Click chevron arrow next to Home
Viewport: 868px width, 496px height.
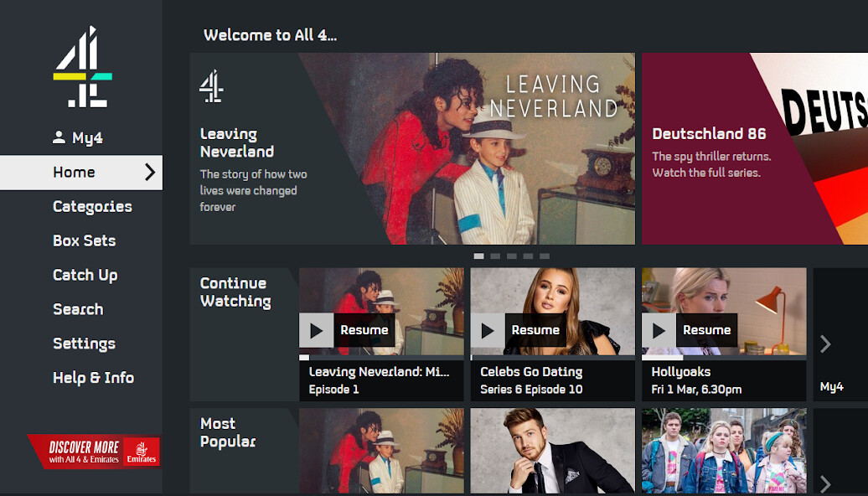coord(150,172)
